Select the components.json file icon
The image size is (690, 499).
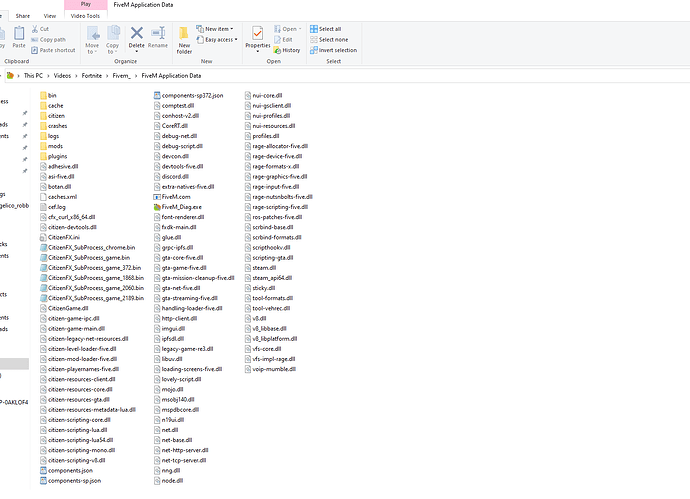[43, 470]
